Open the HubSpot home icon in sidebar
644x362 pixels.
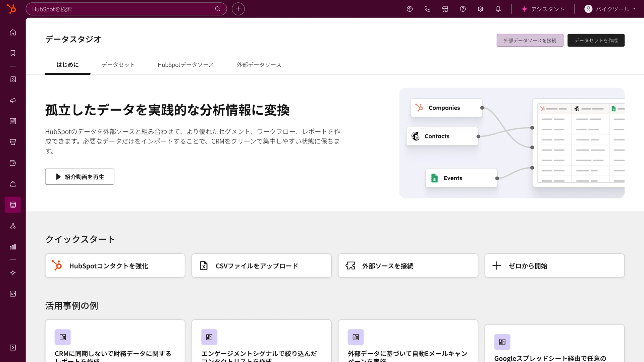point(13,32)
